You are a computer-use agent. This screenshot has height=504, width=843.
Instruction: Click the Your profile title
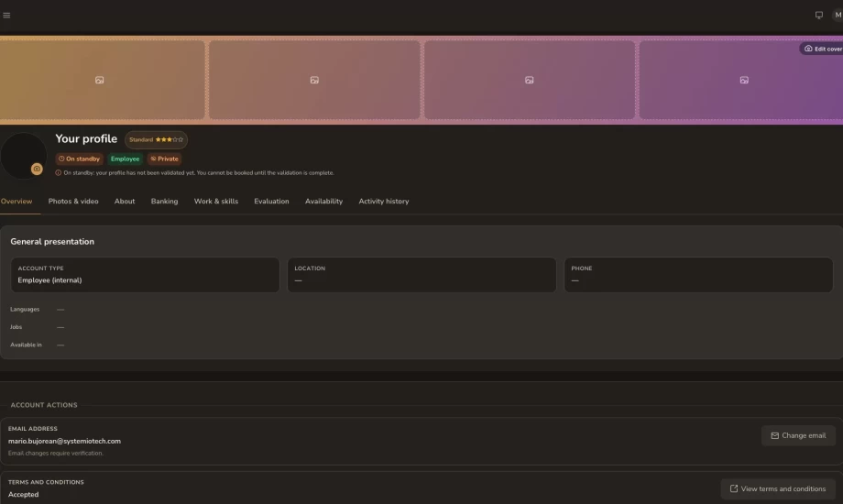click(86, 138)
